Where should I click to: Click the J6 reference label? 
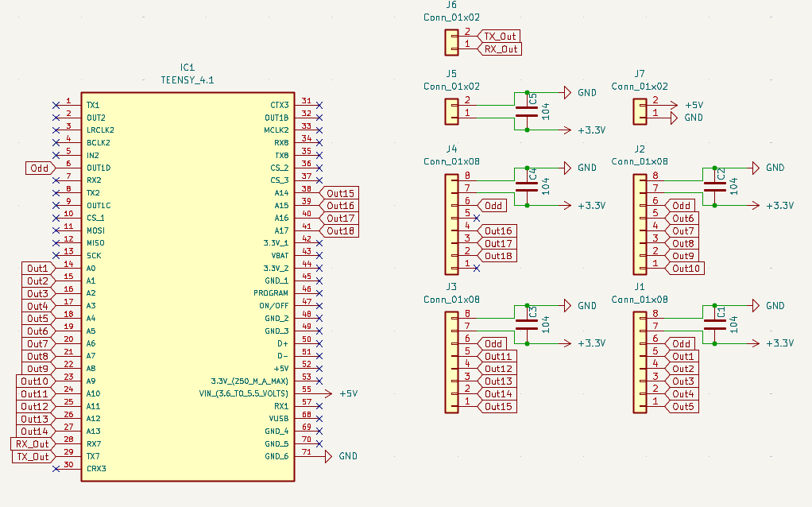point(451,5)
